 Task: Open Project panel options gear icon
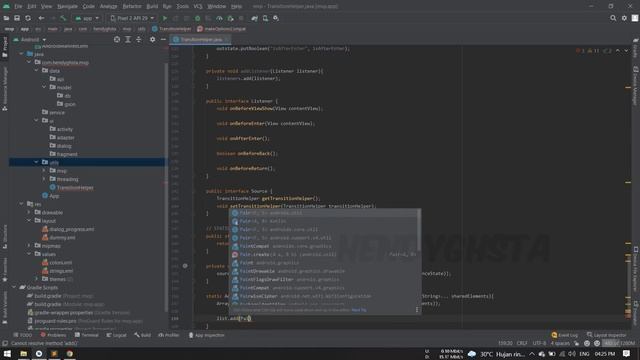point(152,39)
